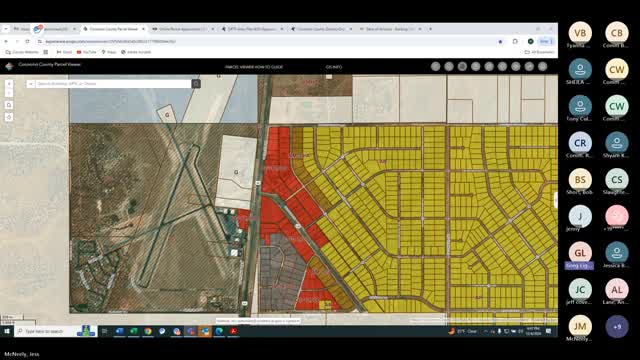Viewport: 640px width, 360px height.
Task: Open a new browser tab
Action: point(430,29)
